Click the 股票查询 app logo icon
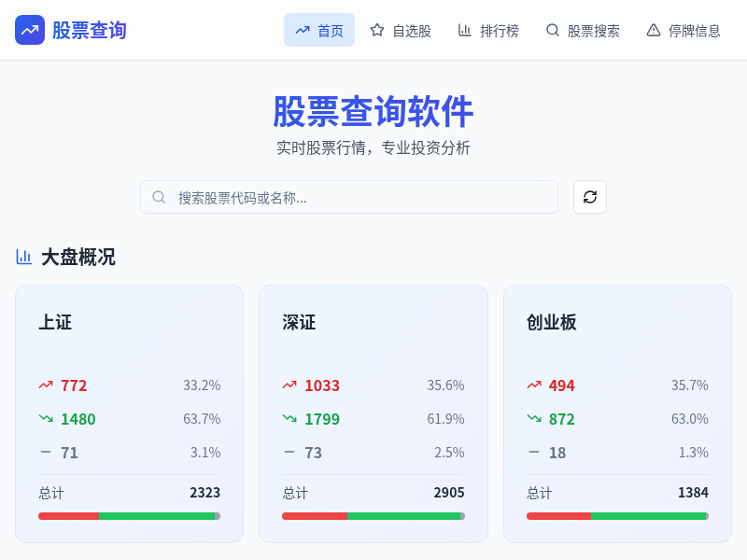 click(30, 30)
